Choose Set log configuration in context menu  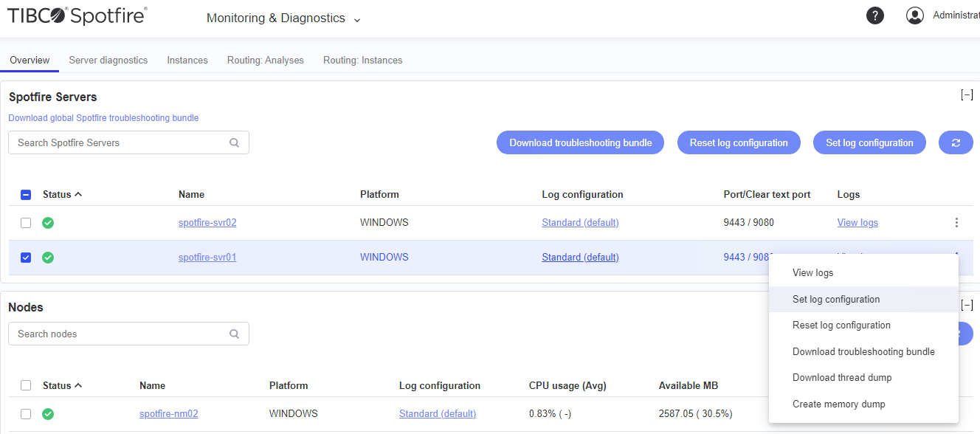pyautogui.click(x=863, y=300)
